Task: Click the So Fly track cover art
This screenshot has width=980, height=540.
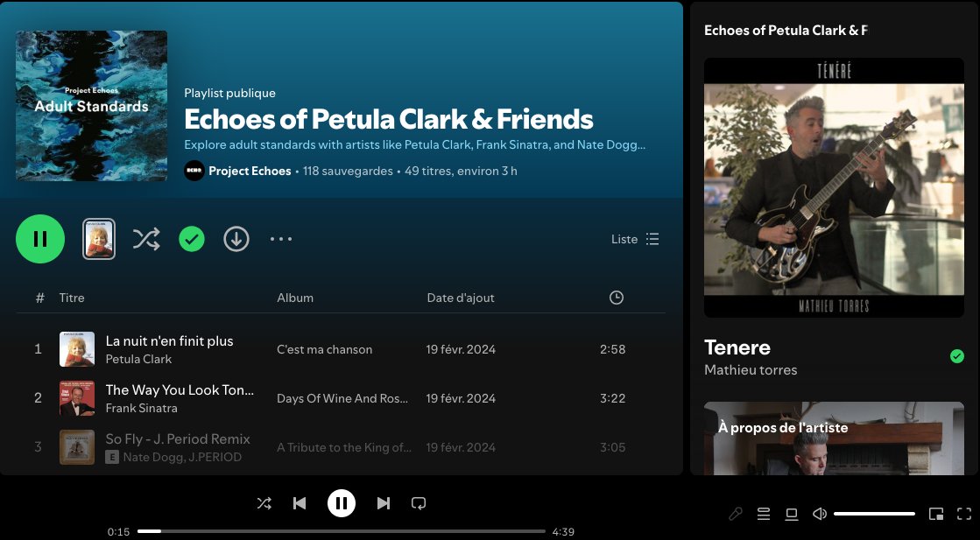Action: (x=77, y=447)
